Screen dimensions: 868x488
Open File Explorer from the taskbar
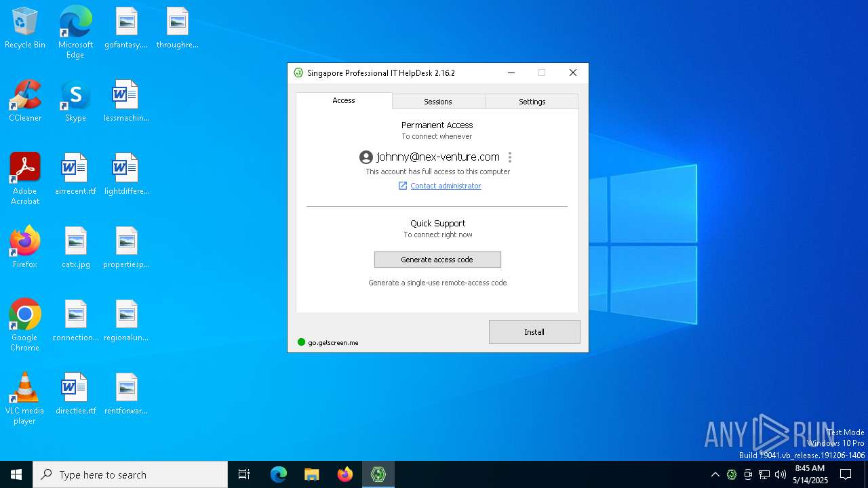click(x=312, y=474)
